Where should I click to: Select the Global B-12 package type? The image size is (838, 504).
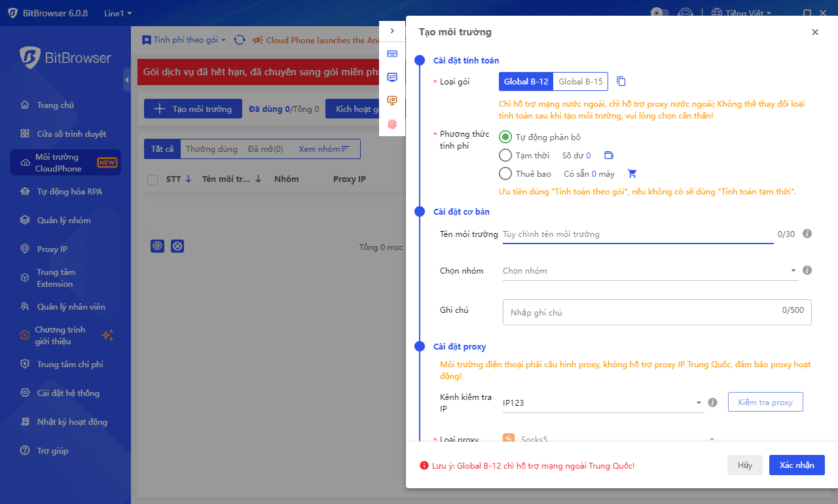point(526,82)
